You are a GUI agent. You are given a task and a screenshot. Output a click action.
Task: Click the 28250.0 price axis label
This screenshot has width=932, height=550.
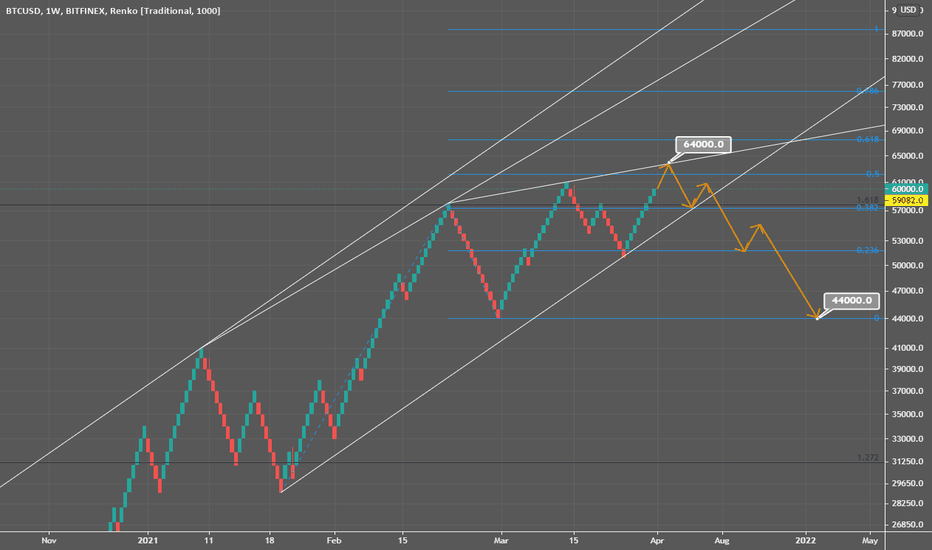coord(908,503)
